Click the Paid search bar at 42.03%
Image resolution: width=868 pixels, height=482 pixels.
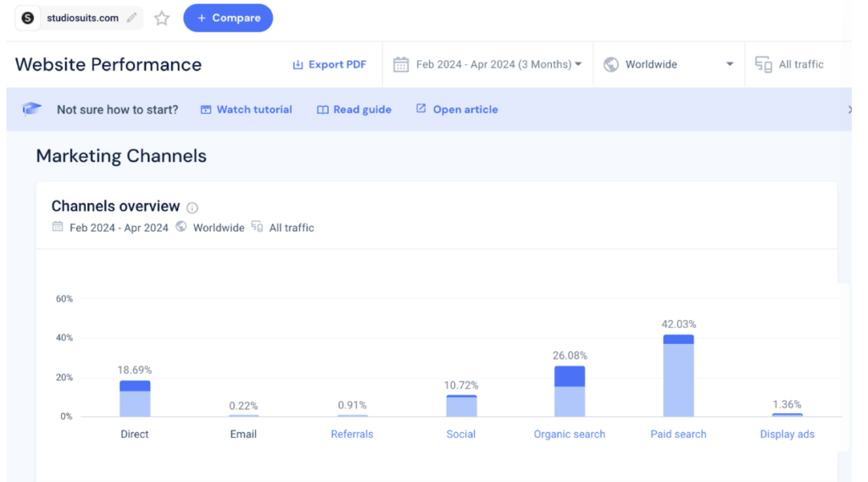pos(679,376)
